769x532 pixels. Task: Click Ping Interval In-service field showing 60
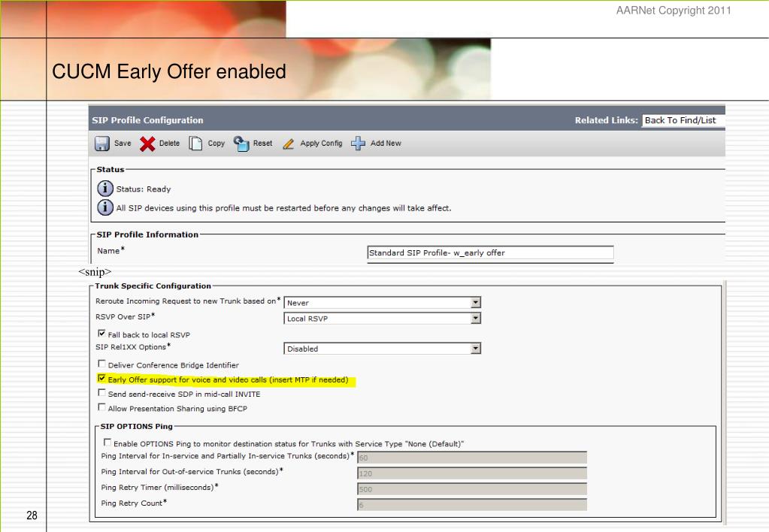[x=472, y=458]
